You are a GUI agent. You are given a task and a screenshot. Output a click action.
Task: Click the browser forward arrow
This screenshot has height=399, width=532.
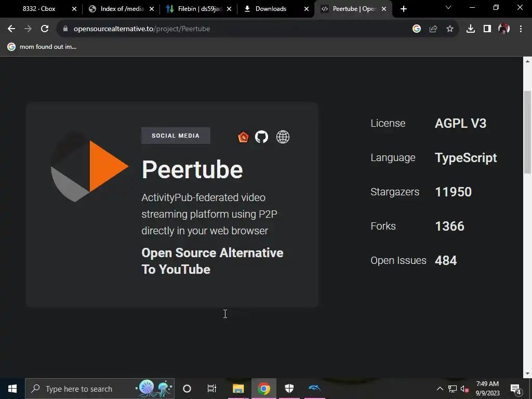[28, 29]
